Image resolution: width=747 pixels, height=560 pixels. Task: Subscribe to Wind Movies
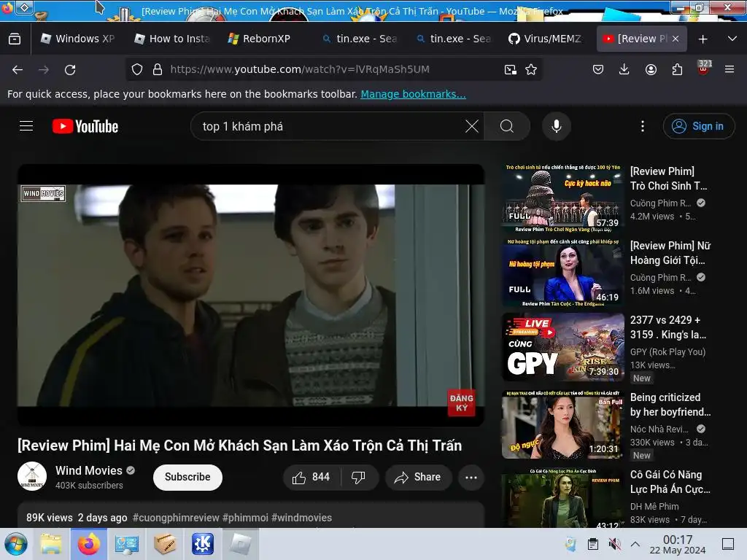pos(187,477)
